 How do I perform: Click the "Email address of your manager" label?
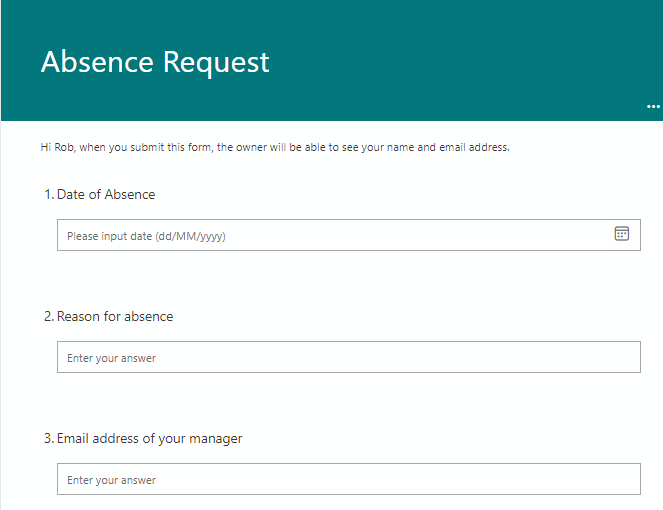149,438
